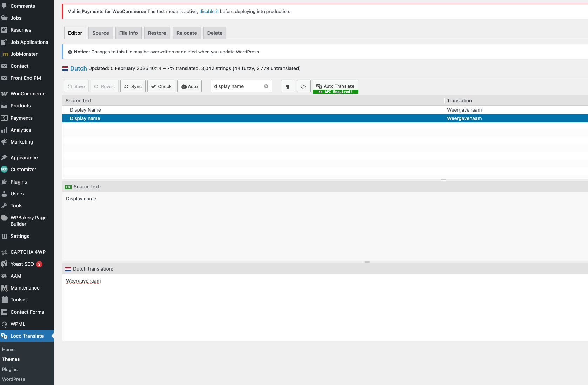Clear the display name filter text
588x385 pixels.
tap(266, 86)
